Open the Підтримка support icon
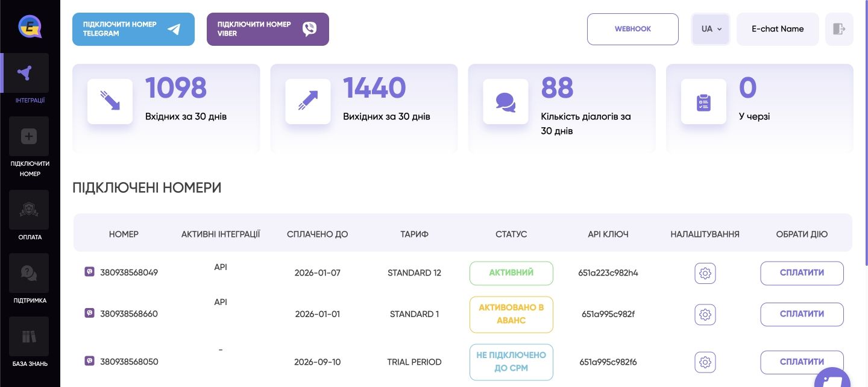The image size is (868, 387). tap(29, 273)
